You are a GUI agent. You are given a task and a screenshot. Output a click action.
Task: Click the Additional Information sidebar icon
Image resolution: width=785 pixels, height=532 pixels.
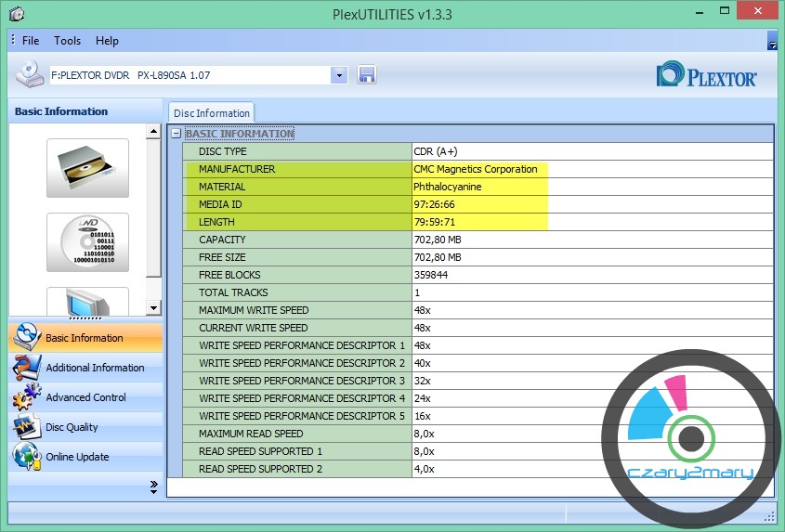tap(26, 368)
